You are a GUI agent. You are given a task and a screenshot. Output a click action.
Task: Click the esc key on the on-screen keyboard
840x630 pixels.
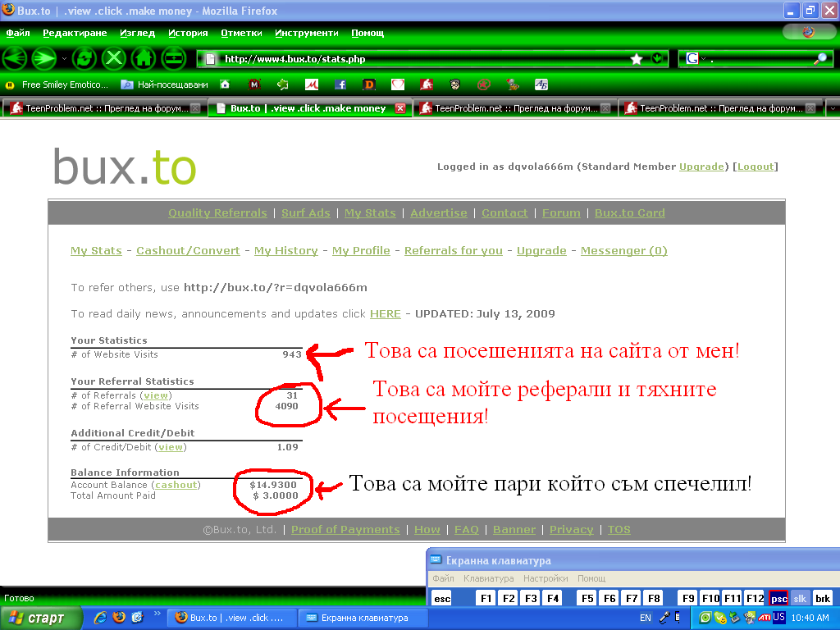(442, 598)
